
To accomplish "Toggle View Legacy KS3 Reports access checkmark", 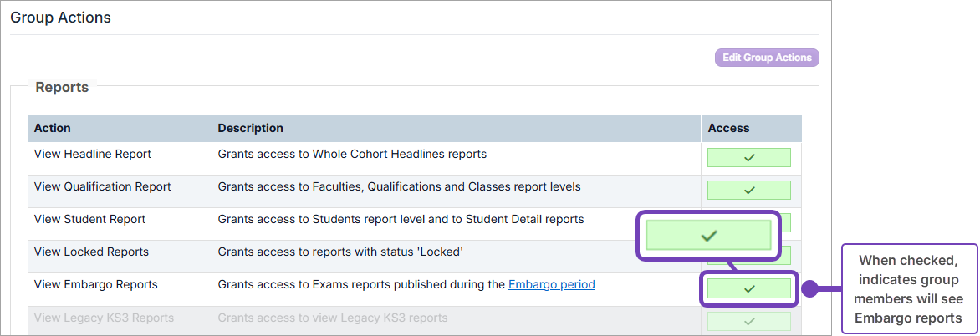I will [x=748, y=321].
